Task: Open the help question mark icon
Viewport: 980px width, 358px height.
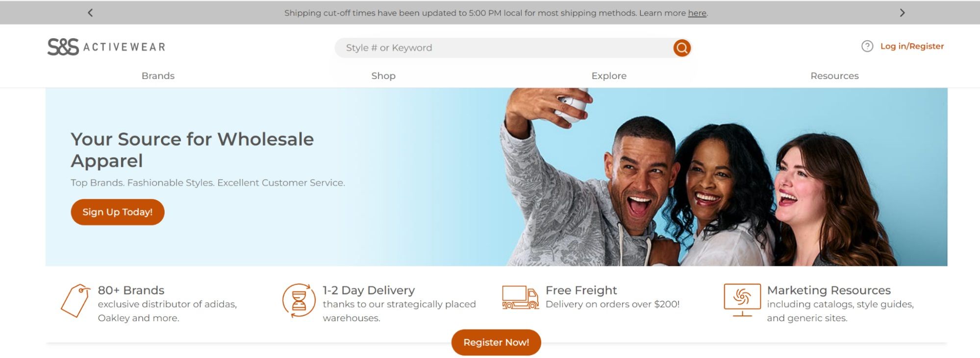Action: [867, 46]
